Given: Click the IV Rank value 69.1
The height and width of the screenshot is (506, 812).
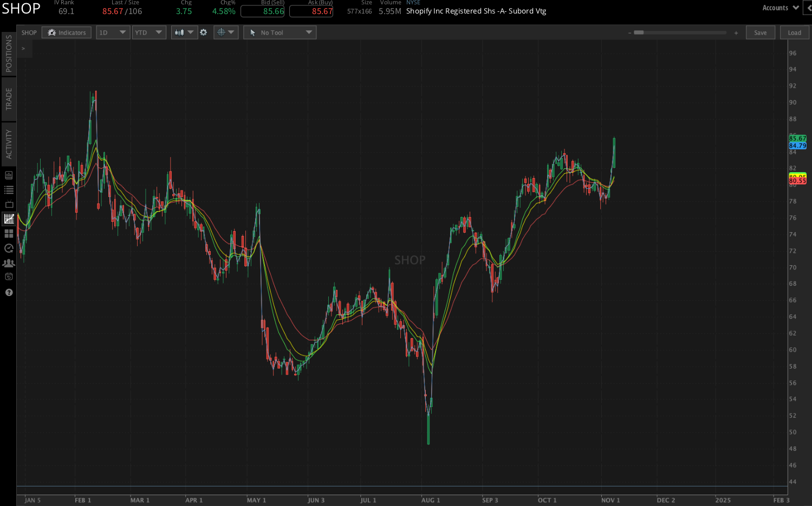Looking at the screenshot, I should tap(66, 11).
